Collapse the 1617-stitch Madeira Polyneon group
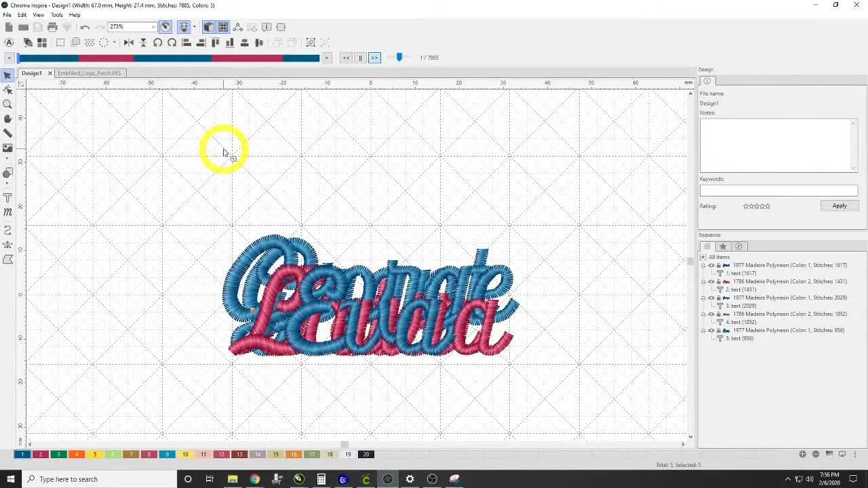 pyautogui.click(x=703, y=266)
